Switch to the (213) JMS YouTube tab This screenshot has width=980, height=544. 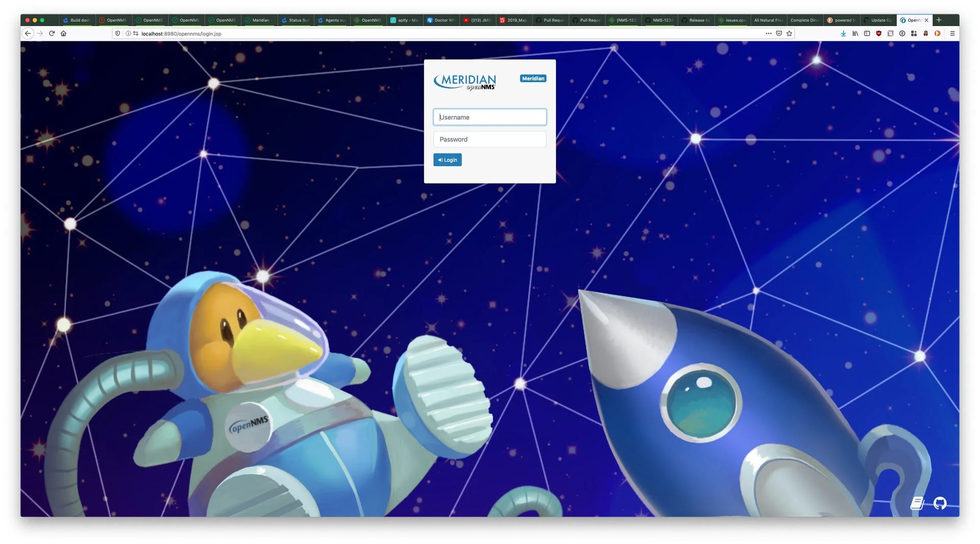coord(477,20)
